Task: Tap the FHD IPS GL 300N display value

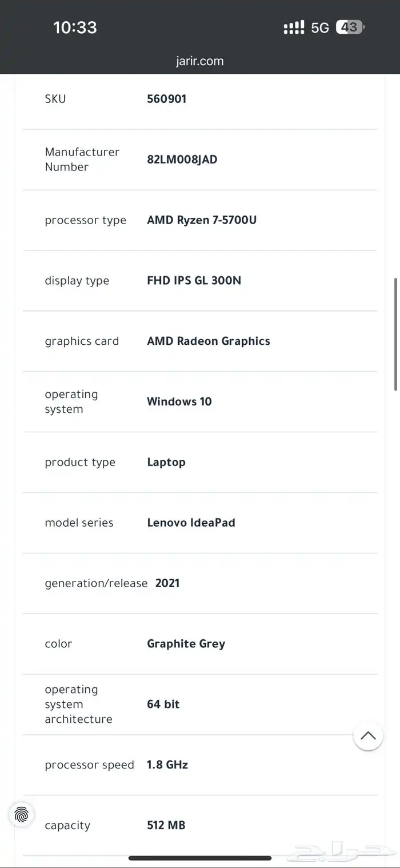Action: tap(194, 281)
